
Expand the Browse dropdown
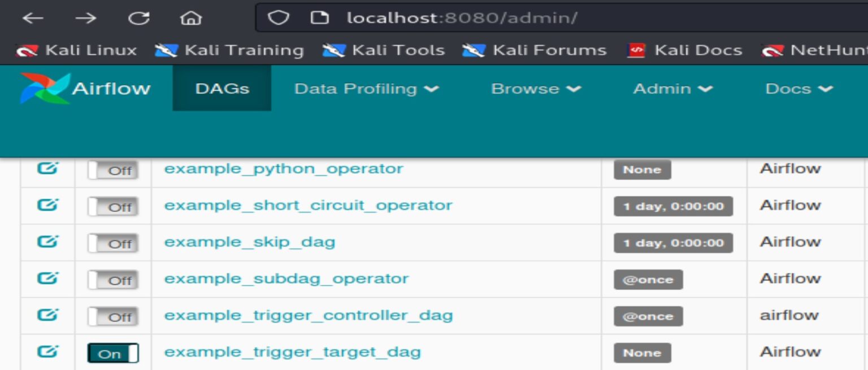pyautogui.click(x=535, y=88)
